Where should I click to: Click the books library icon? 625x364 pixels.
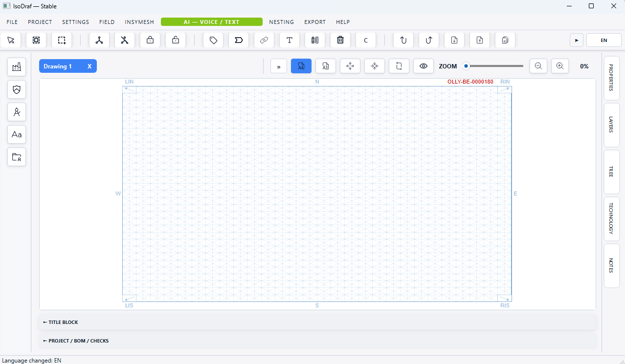pyautogui.click(x=315, y=40)
